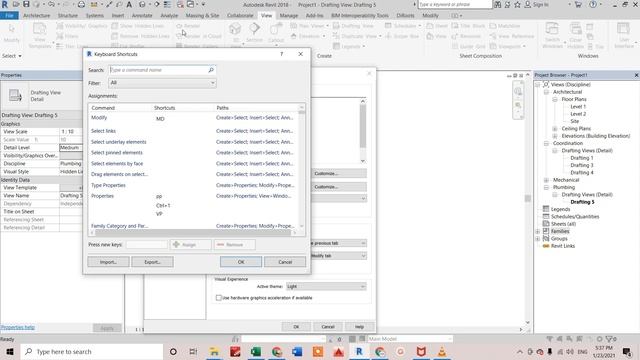Switch to the Manage ribbon tab
The height and width of the screenshot is (360, 640).
coord(289,16)
